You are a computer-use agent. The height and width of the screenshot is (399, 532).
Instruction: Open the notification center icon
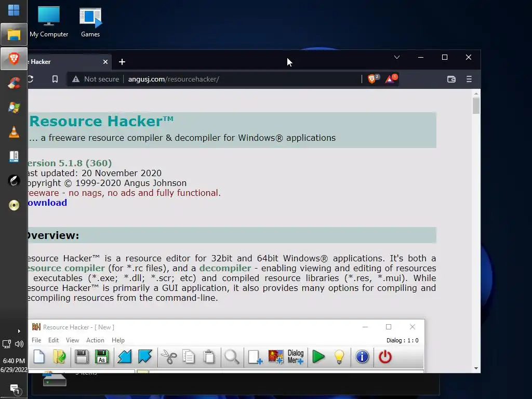[14, 389]
